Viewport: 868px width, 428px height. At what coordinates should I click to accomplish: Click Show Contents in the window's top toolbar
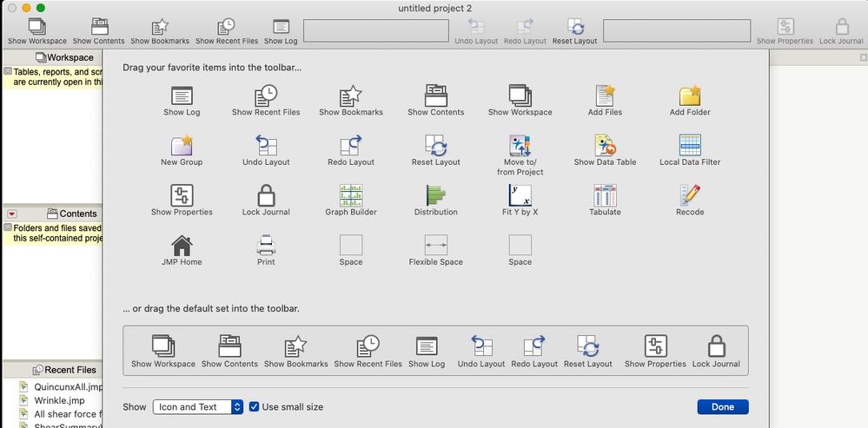pyautogui.click(x=98, y=31)
